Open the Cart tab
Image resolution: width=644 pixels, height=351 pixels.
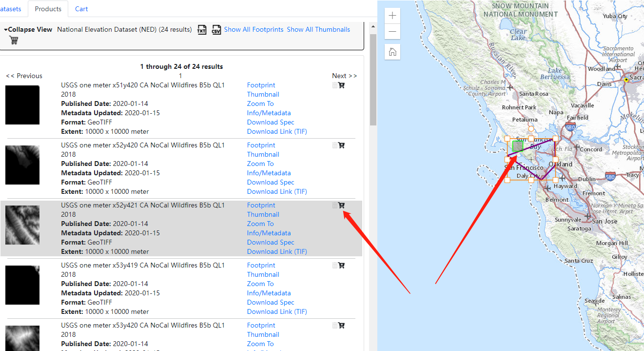click(81, 9)
